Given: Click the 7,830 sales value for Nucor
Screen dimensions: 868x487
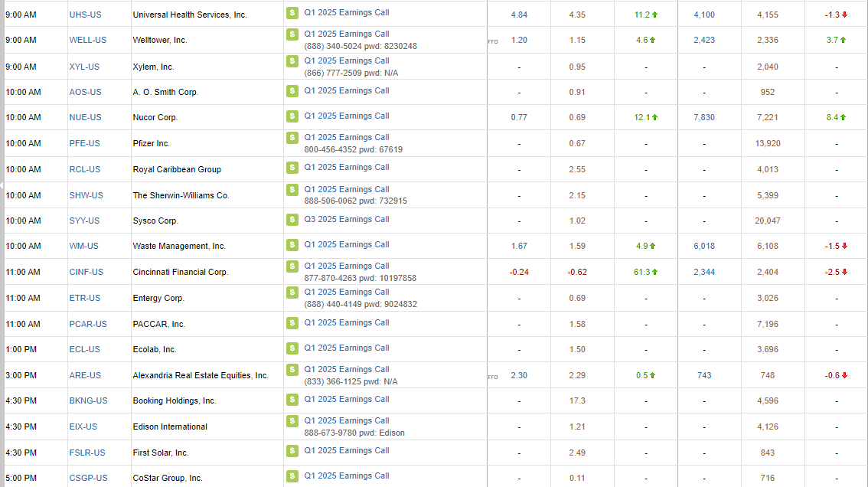Looking at the screenshot, I should coord(704,117).
